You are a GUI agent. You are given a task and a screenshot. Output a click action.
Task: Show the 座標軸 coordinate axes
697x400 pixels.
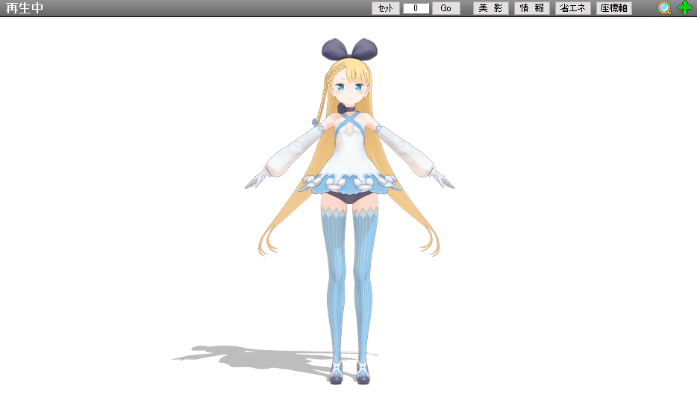(614, 8)
